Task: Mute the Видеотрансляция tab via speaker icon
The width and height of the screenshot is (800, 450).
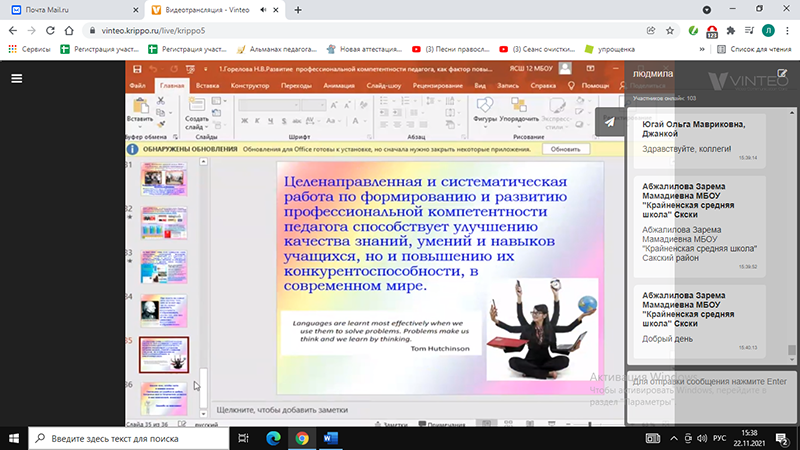Action: (263, 10)
